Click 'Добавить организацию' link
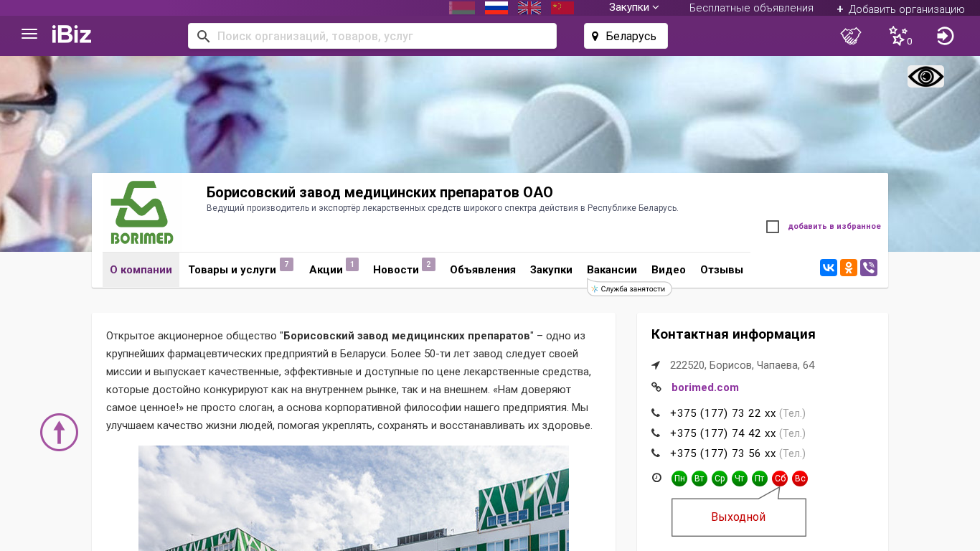Screen dimensions: 980x551 coord(900,9)
